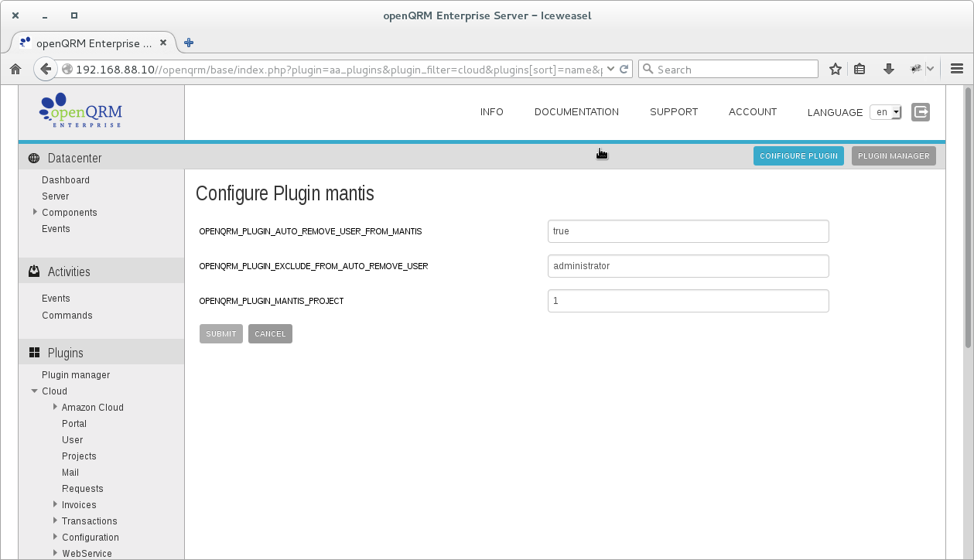Cancel the plugin configuration
The width and height of the screenshot is (974, 560).
click(270, 334)
